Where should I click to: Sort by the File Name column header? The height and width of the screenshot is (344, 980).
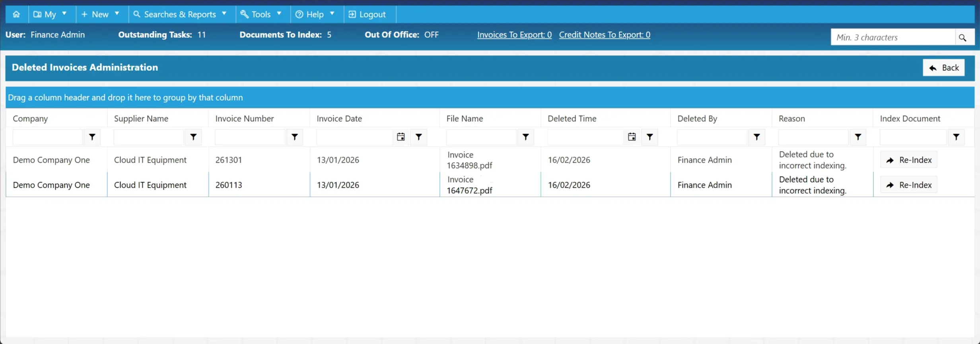[465, 119]
